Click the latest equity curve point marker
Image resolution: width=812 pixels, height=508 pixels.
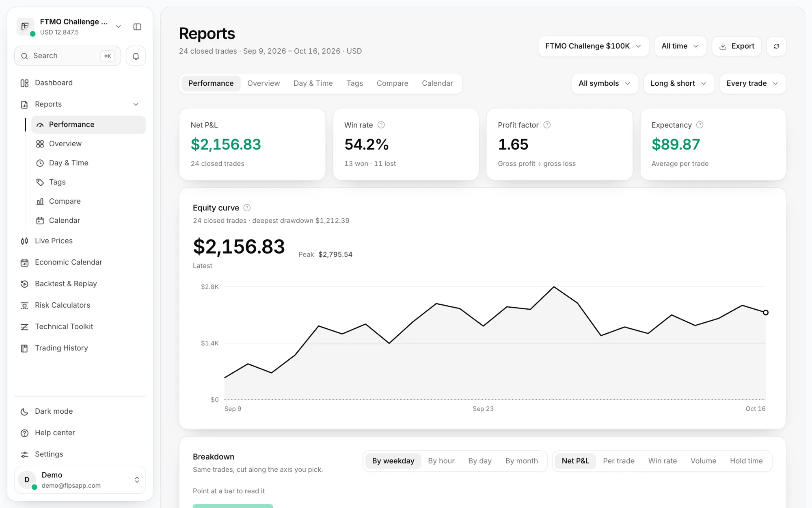tap(765, 313)
